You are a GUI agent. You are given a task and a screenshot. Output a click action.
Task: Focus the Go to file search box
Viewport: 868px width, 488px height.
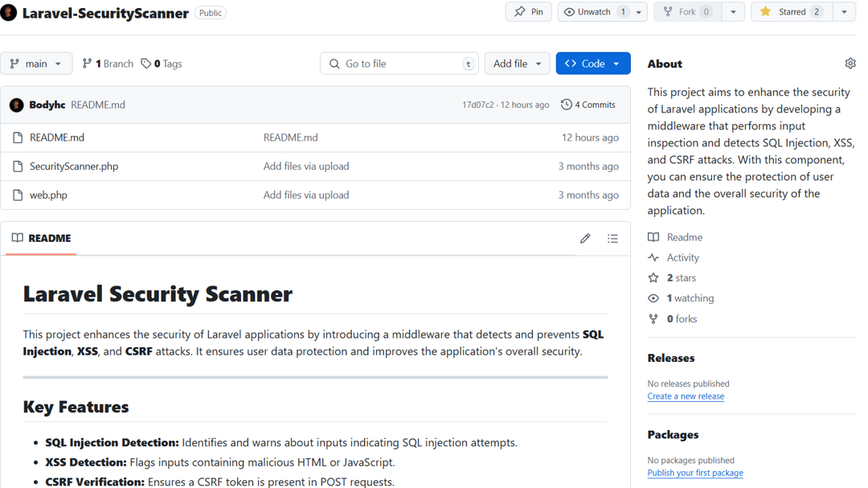(399, 63)
